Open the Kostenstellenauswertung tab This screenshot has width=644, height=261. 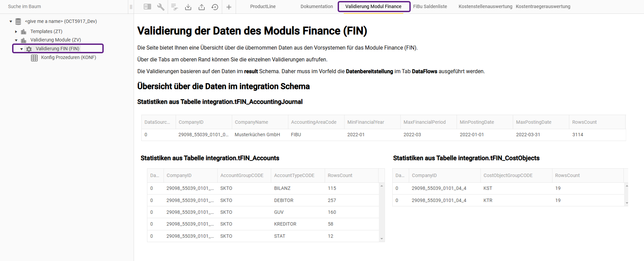tap(485, 6)
